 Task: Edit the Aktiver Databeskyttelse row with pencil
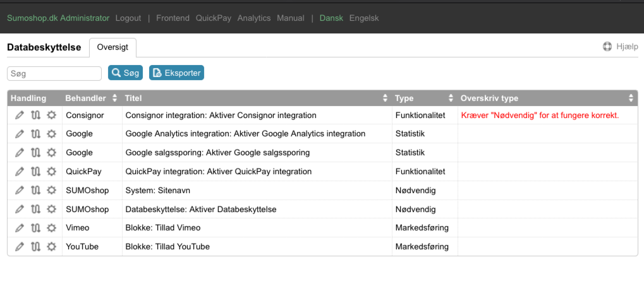pos(19,209)
